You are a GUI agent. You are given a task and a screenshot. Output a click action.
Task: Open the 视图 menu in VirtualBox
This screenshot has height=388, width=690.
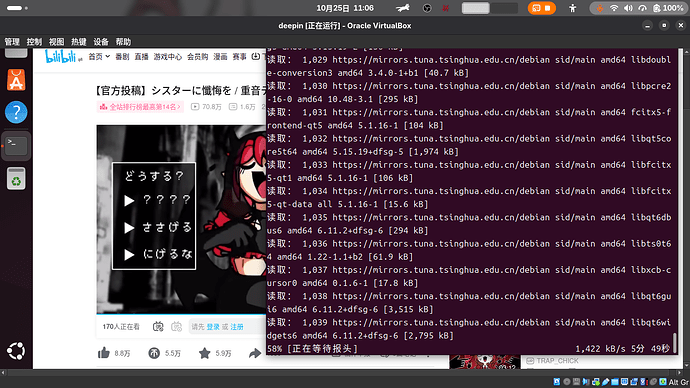[x=56, y=42]
